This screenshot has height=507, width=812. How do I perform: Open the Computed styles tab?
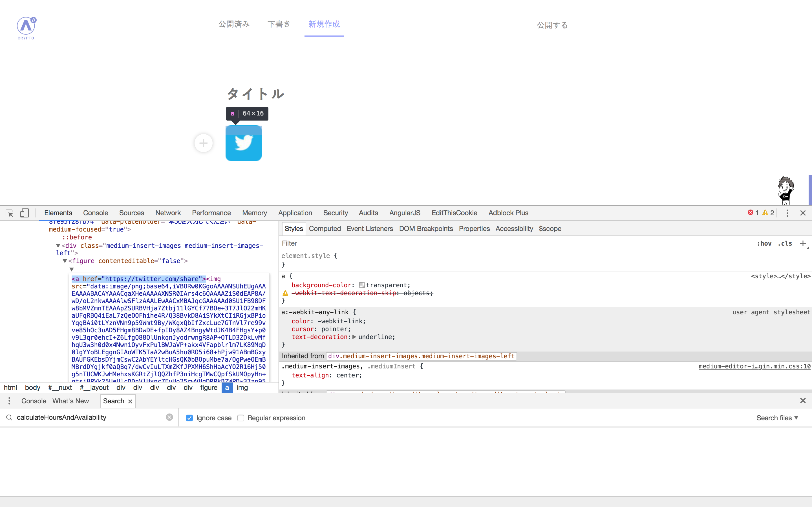pos(325,229)
